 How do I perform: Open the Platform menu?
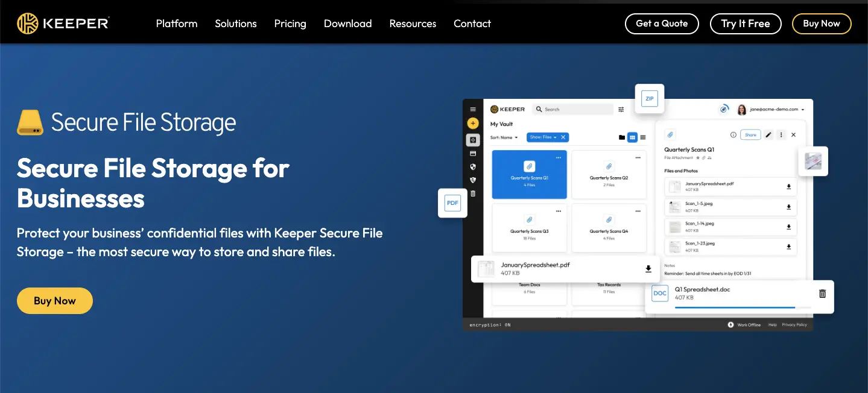(177, 24)
